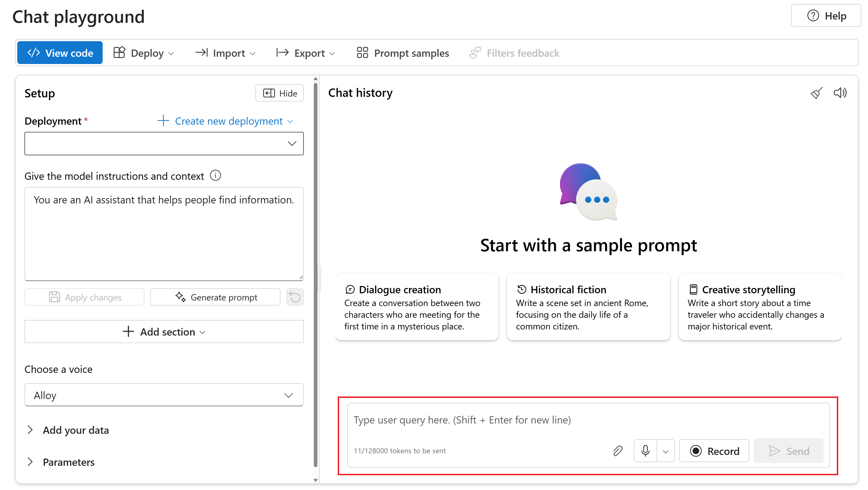This screenshot has width=868, height=490.
Task: Click the View code button
Action: [60, 53]
